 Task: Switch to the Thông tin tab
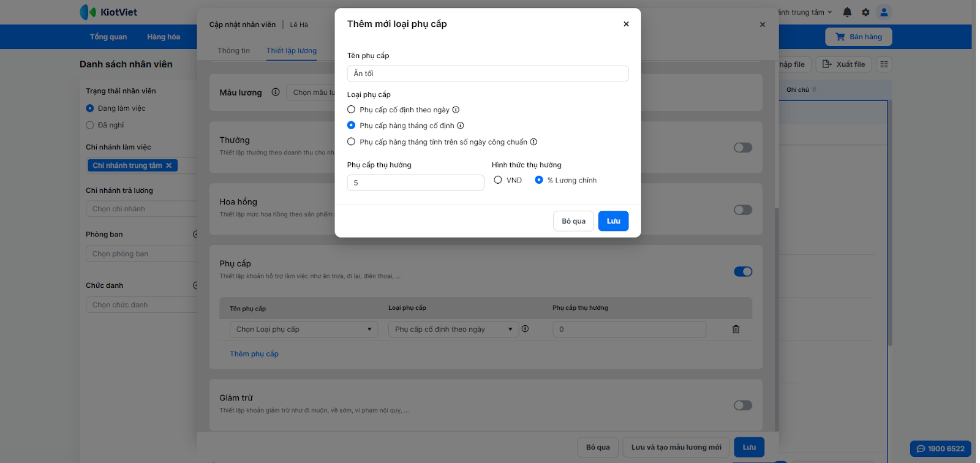(x=233, y=51)
